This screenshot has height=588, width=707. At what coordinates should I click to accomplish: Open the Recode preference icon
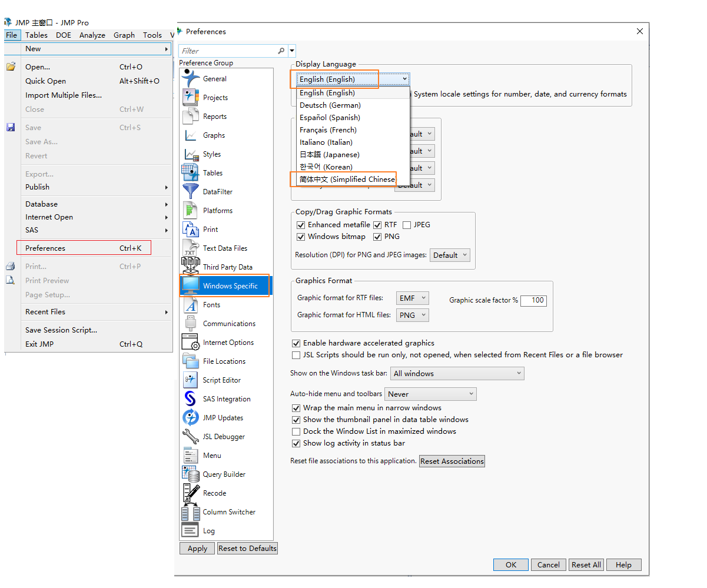point(191,493)
